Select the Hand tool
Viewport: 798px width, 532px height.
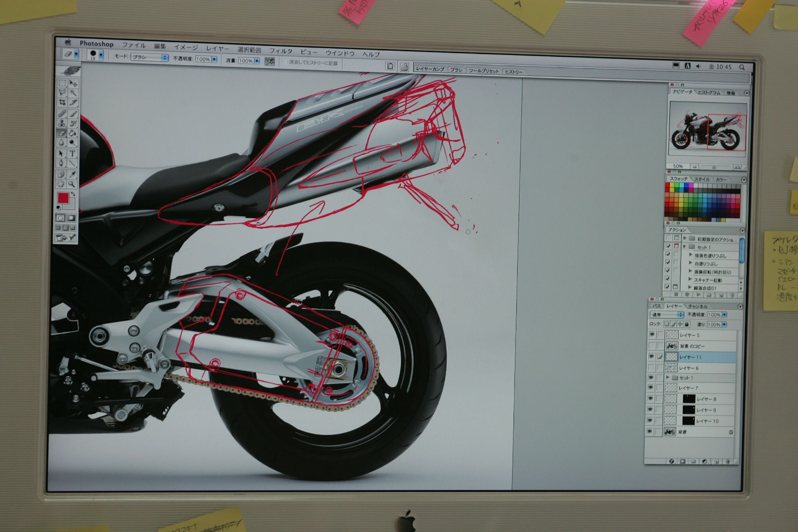coord(61,184)
